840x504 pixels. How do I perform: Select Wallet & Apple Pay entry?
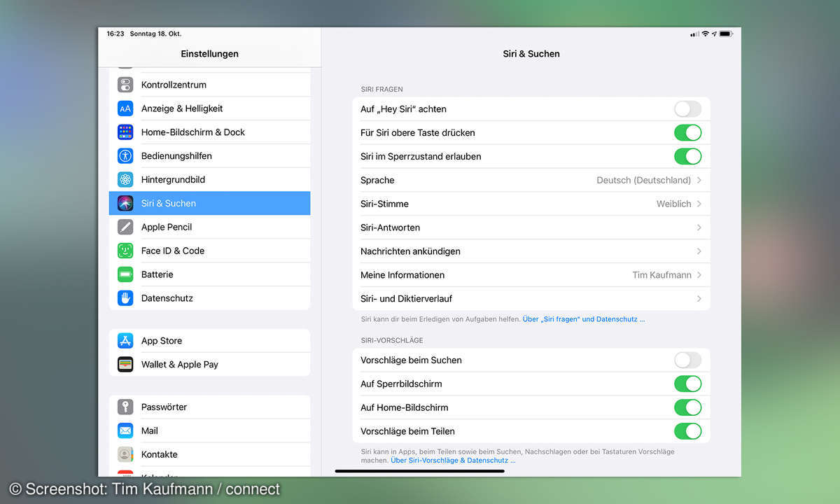pyautogui.click(x=209, y=365)
